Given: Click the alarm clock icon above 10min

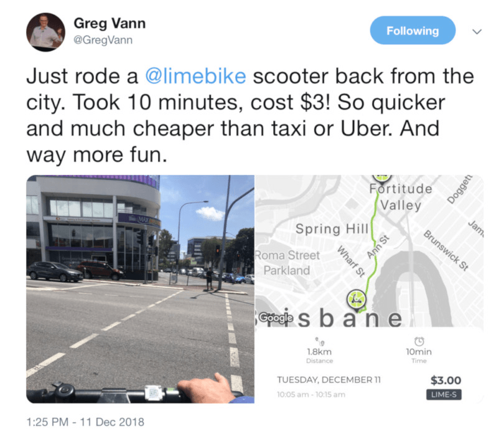Looking at the screenshot, I should tap(419, 341).
